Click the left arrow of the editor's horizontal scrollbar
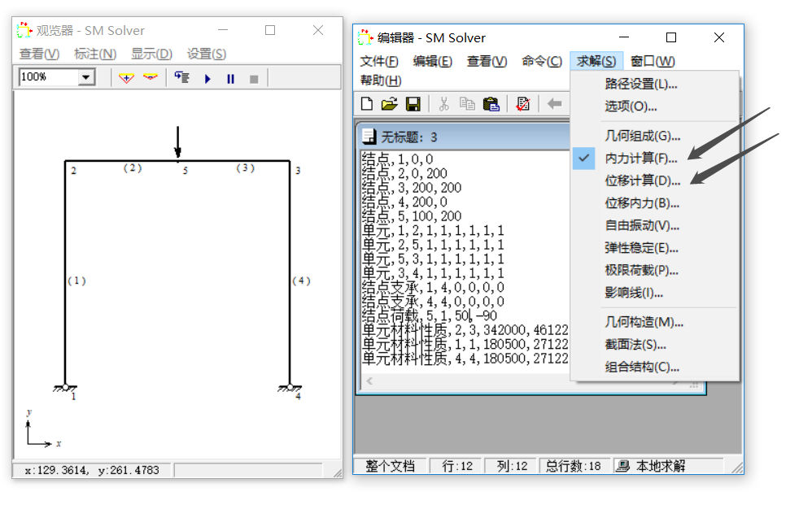Image resolution: width=812 pixels, height=509 pixels. click(369, 382)
